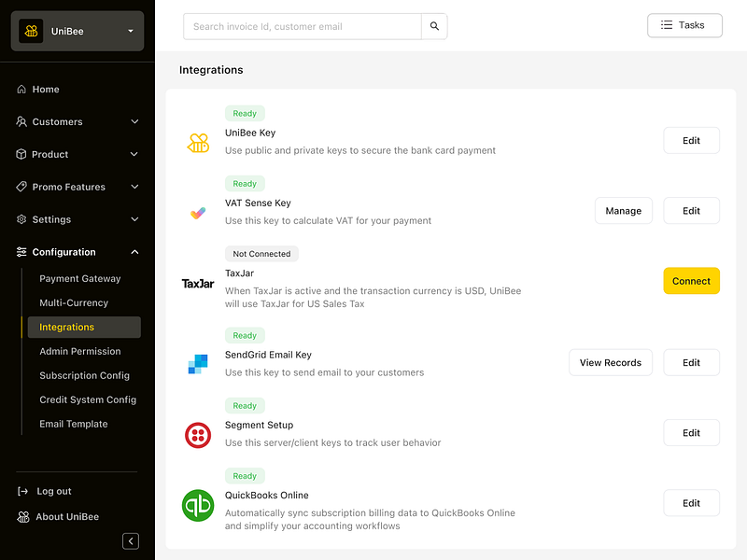Image resolution: width=747 pixels, height=560 pixels.
Task: Open the Tasks button
Action: pyautogui.click(x=684, y=25)
